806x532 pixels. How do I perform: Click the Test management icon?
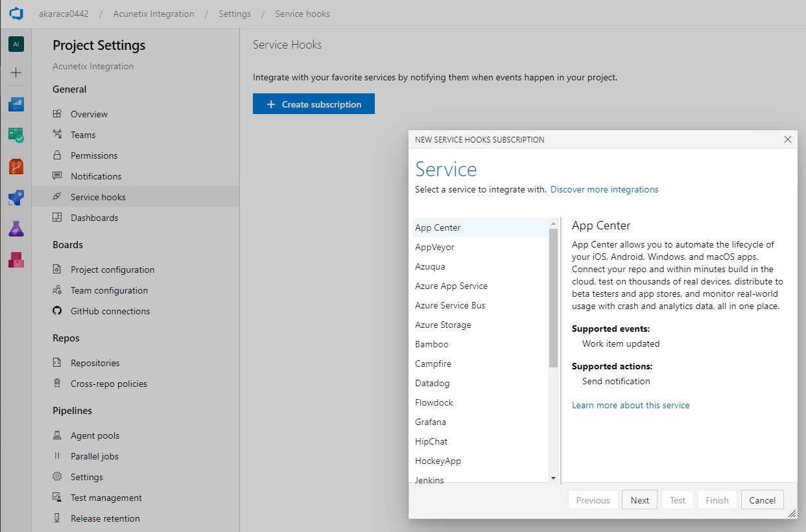(58, 498)
